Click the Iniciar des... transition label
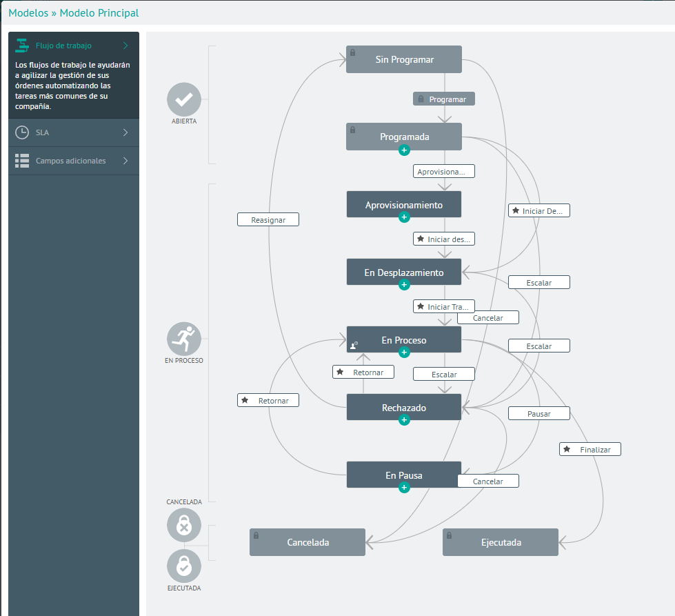The image size is (675, 616). (444, 239)
